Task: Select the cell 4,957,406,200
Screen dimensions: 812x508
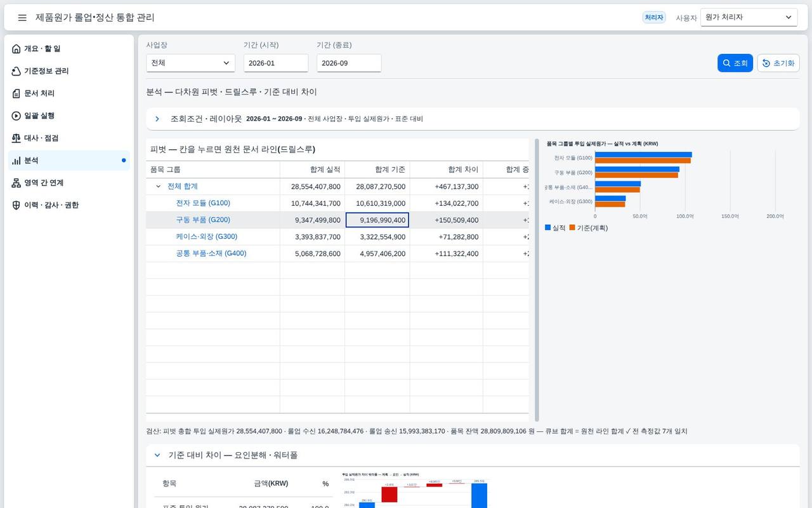Action: tap(377, 253)
